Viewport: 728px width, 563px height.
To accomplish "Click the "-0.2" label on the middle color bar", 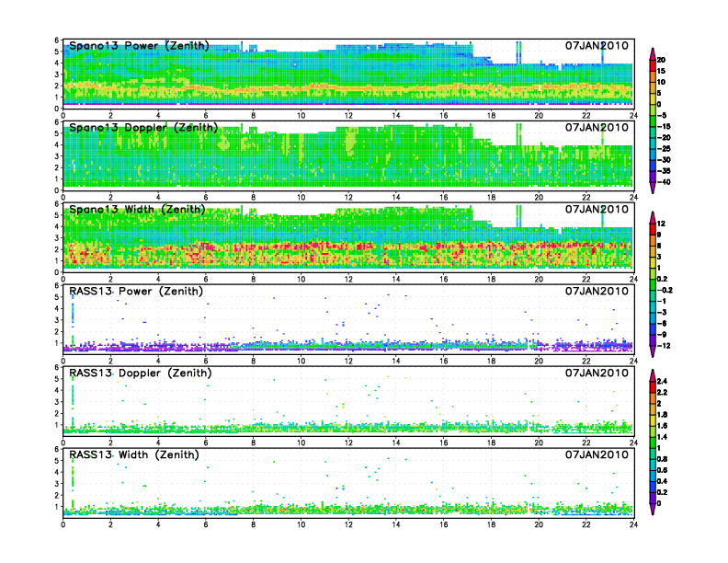I will click(665, 291).
